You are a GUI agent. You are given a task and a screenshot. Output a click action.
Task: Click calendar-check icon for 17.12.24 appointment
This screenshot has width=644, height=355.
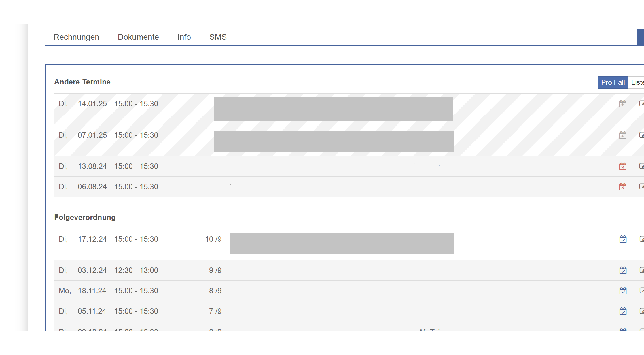(623, 239)
